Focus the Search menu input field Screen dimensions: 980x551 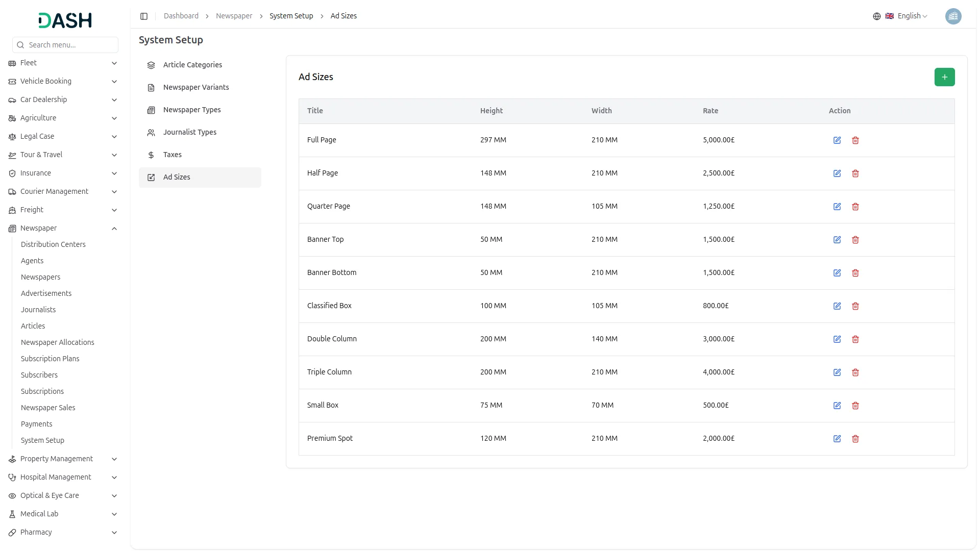tap(70, 45)
